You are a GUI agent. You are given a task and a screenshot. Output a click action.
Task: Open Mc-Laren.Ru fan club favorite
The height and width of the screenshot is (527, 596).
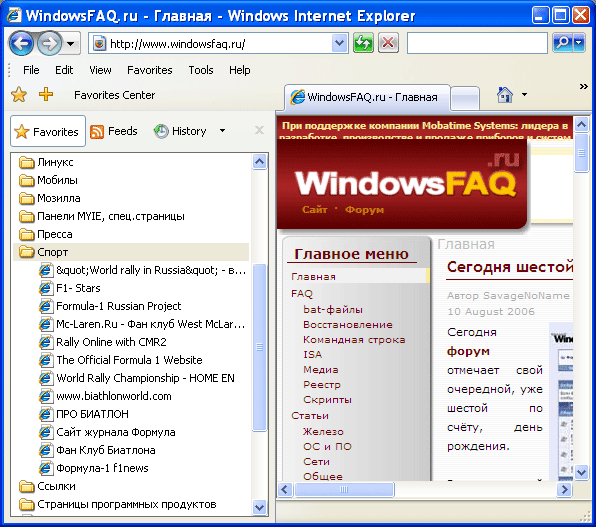tap(143, 324)
